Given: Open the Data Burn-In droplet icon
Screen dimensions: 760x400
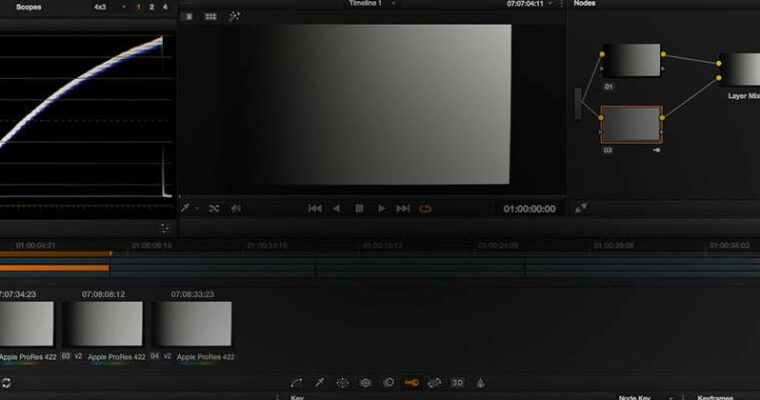Looking at the screenshot, I should [x=480, y=383].
